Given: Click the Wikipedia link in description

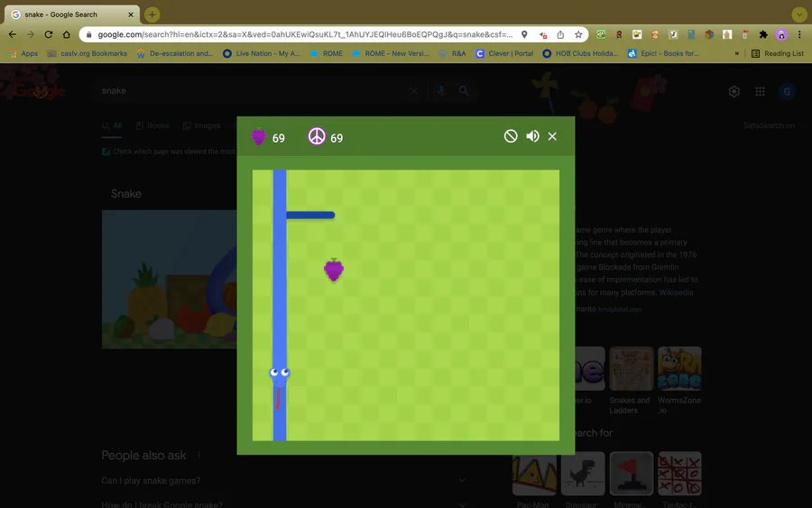Looking at the screenshot, I should tap(676, 292).
